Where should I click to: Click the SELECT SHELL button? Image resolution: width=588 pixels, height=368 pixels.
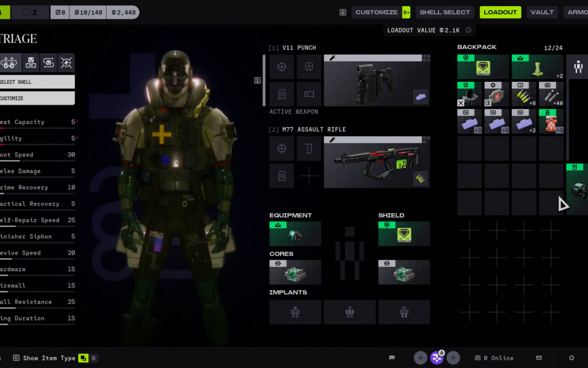click(37, 82)
